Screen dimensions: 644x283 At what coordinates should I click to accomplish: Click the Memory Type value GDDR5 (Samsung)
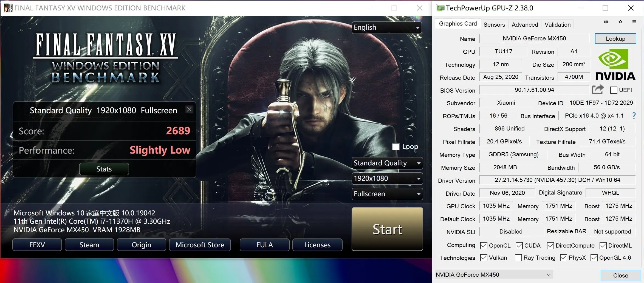point(513,154)
